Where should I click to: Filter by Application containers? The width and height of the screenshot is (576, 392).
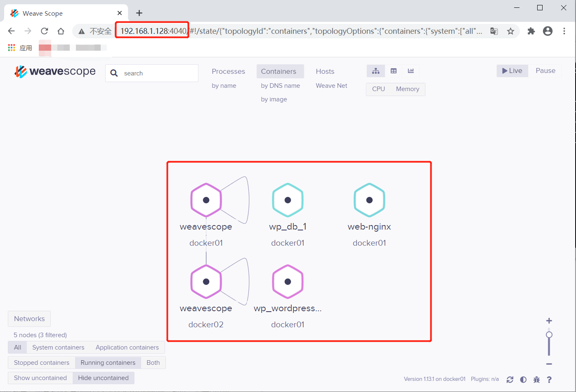point(127,347)
